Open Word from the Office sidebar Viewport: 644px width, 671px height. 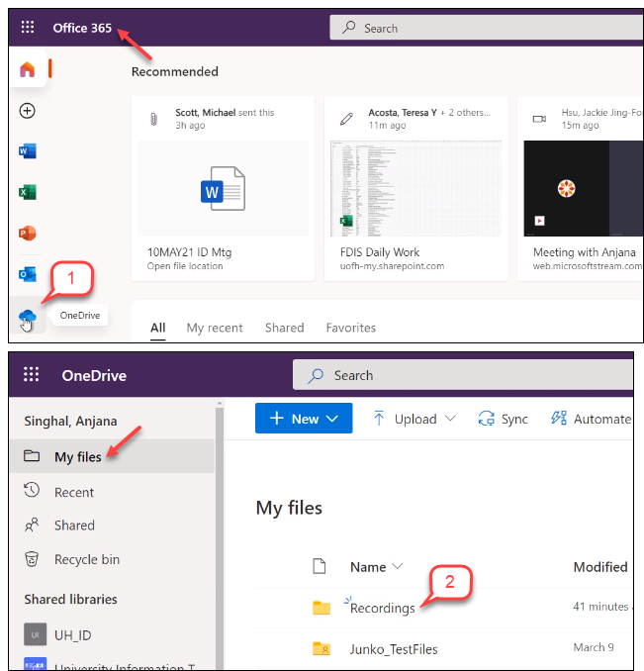(28, 151)
